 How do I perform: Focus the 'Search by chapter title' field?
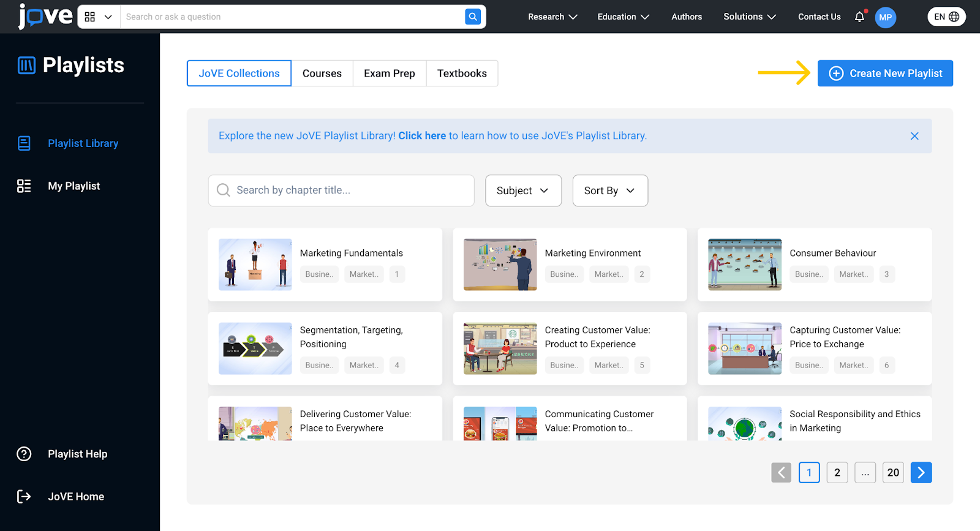pos(341,190)
